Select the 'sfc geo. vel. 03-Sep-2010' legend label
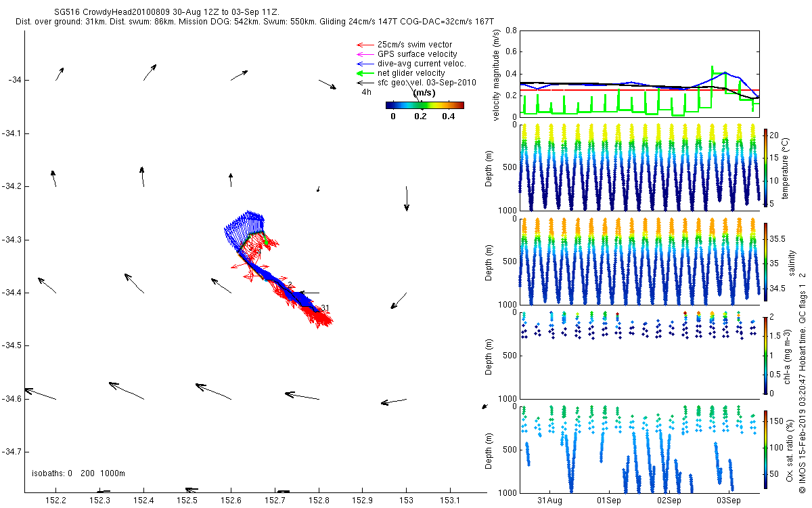Screen dimensions: 812x508 pos(427,83)
